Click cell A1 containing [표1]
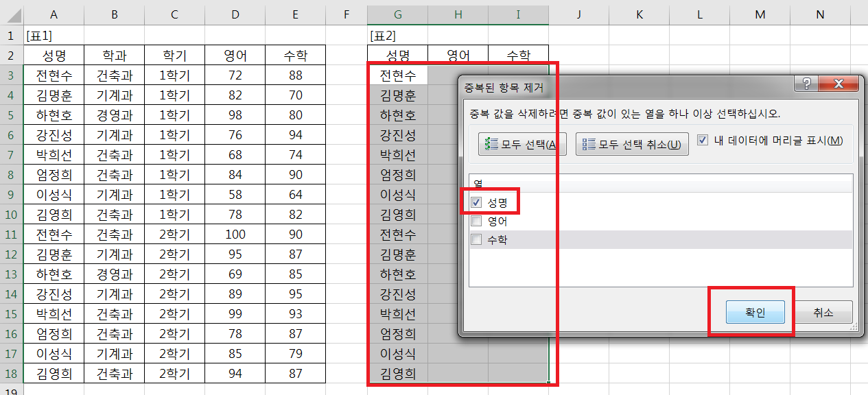 point(54,36)
